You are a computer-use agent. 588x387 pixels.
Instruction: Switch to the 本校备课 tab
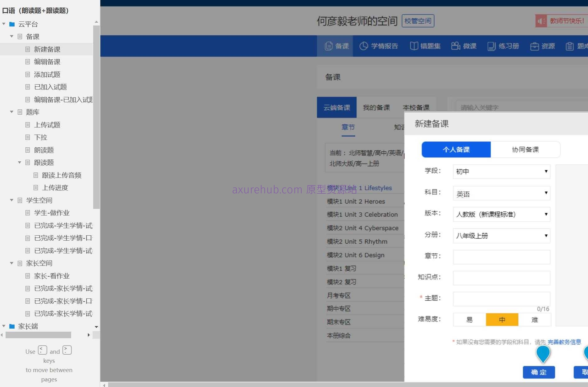[x=416, y=108]
